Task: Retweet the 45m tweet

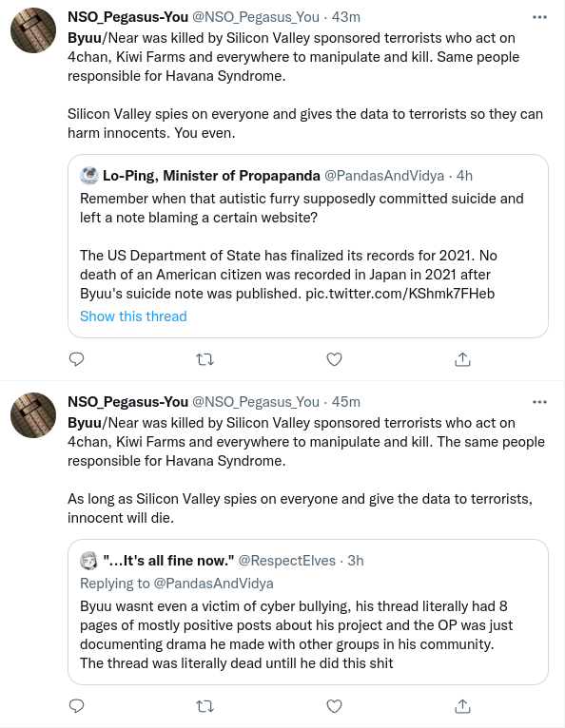Action: tap(205, 706)
